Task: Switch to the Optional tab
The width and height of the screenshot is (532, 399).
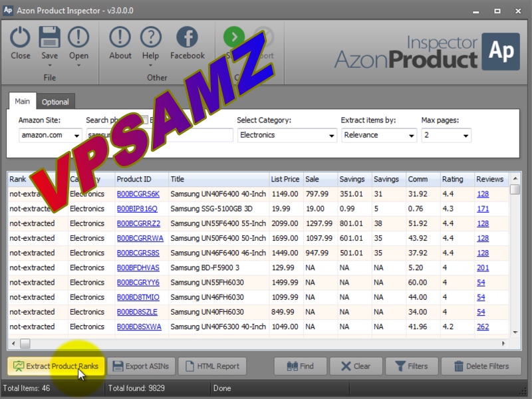Action: pyautogui.click(x=55, y=102)
